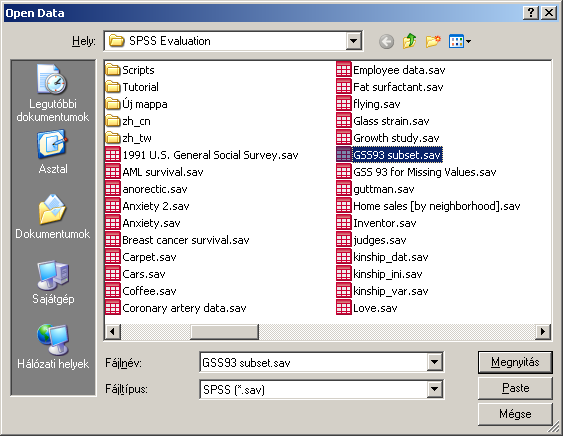Select the Scripts folder icon
Screen dimensions: 563x436
point(113,70)
